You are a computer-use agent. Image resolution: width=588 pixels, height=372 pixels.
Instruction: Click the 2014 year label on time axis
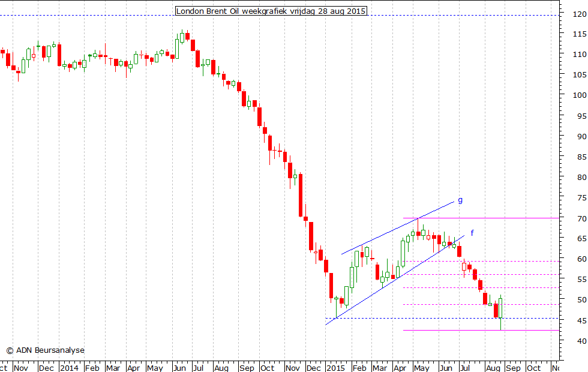(70, 368)
